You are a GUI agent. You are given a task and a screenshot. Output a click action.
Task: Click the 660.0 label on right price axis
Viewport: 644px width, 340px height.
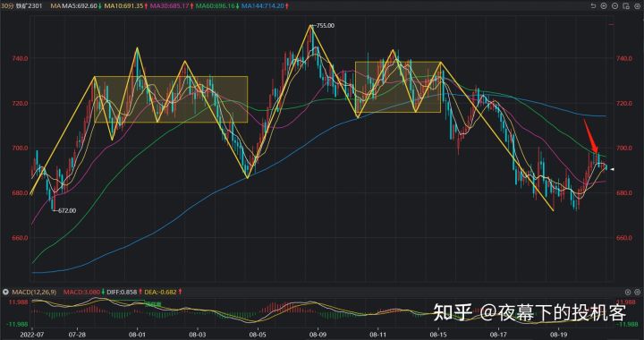coord(624,238)
